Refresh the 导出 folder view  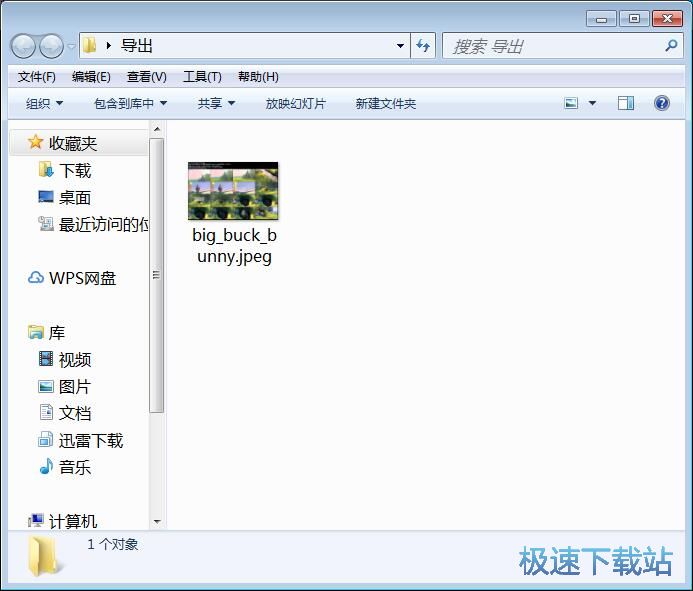click(423, 46)
